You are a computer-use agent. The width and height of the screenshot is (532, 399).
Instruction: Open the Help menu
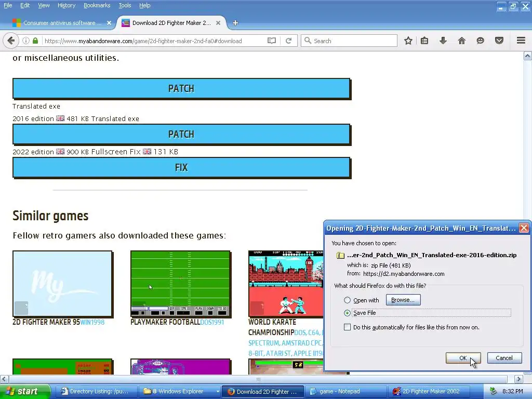click(144, 5)
